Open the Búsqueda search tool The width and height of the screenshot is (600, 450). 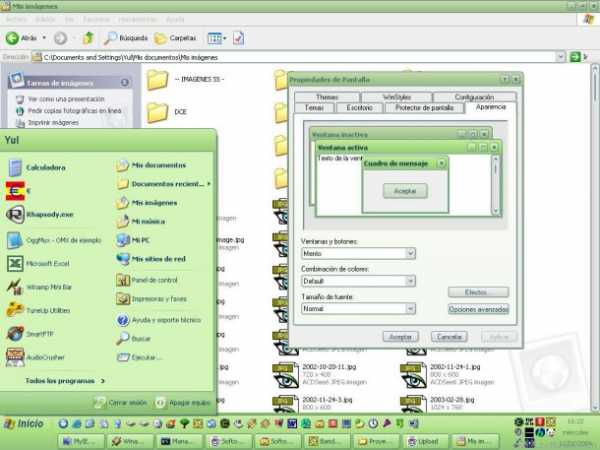click(x=126, y=38)
